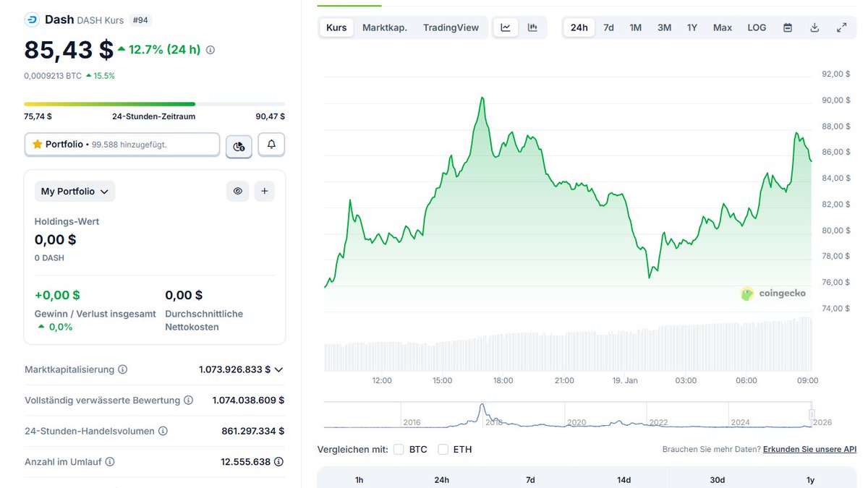The width and height of the screenshot is (868, 488).
Task: Switch to the TradingView tab
Action: click(451, 27)
